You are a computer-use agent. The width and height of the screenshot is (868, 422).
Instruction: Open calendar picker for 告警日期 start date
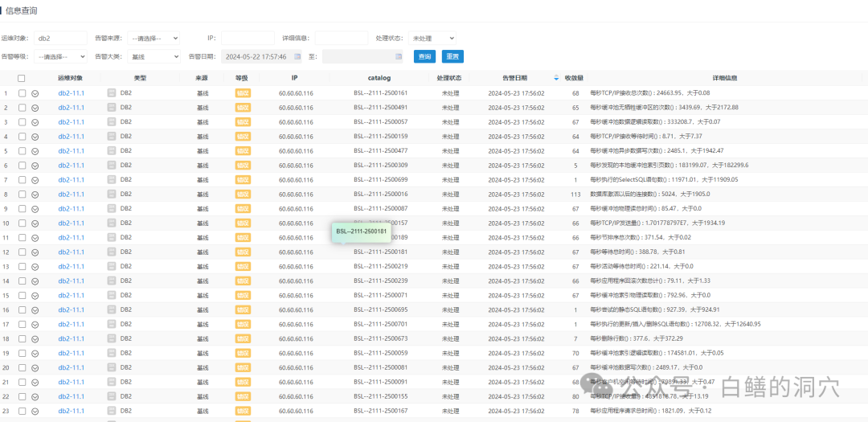[x=297, y=56]
